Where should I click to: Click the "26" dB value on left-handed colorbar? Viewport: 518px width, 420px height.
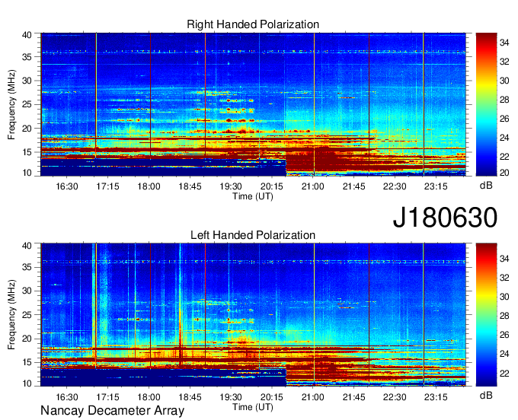pyautogui.click(x=504, y=335)
